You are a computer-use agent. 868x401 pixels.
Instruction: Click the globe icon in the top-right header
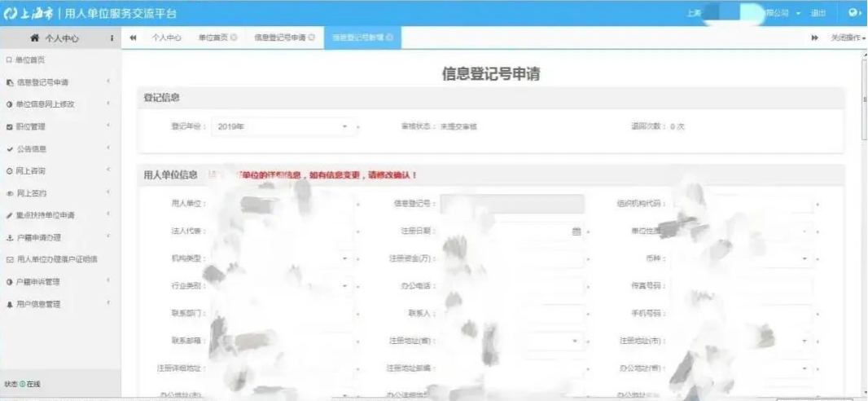[854, 12]
